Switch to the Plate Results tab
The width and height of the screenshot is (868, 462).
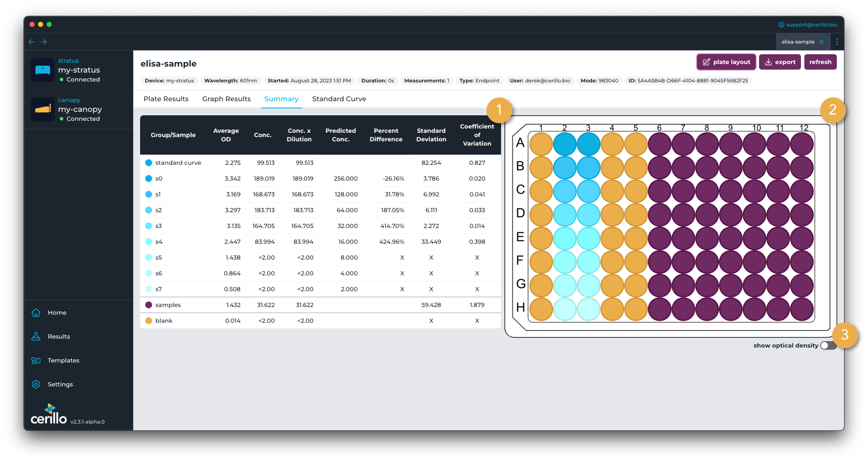click(x=166, y=99)
